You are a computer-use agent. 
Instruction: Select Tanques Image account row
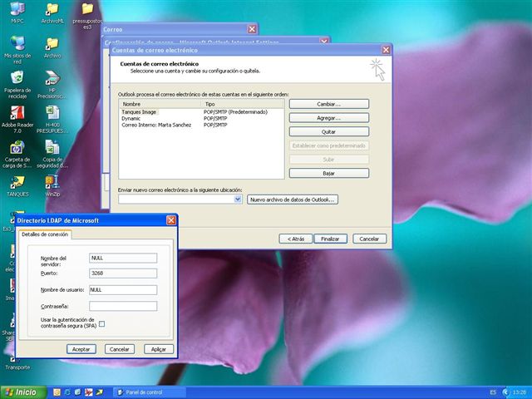pos(201,112)
